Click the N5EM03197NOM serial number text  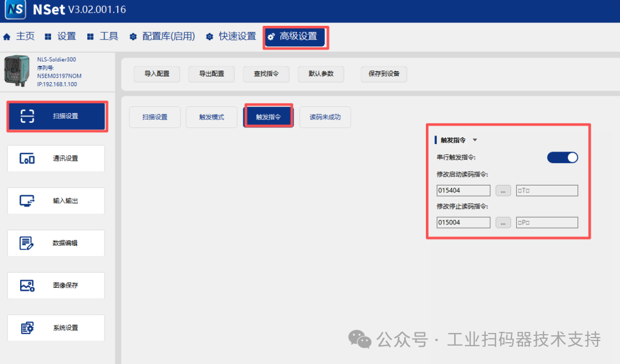pyautogui.click(x=59, y=76)
